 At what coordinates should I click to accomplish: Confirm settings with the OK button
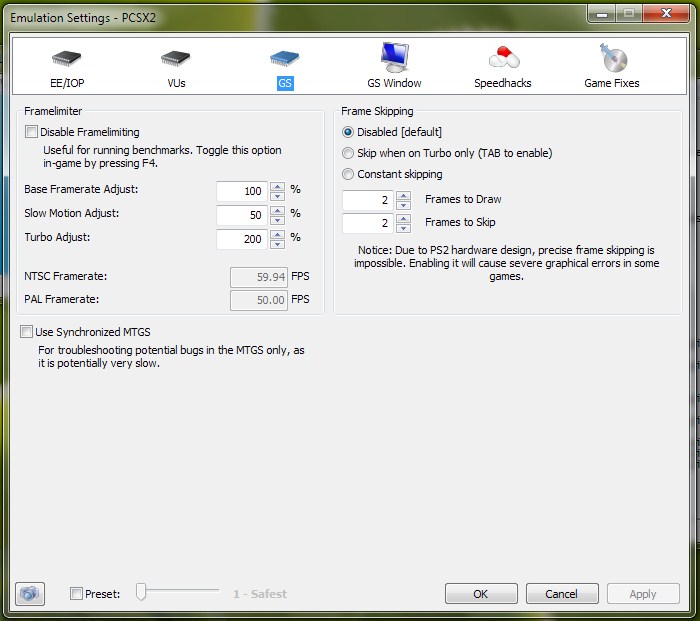coord(481,594)
